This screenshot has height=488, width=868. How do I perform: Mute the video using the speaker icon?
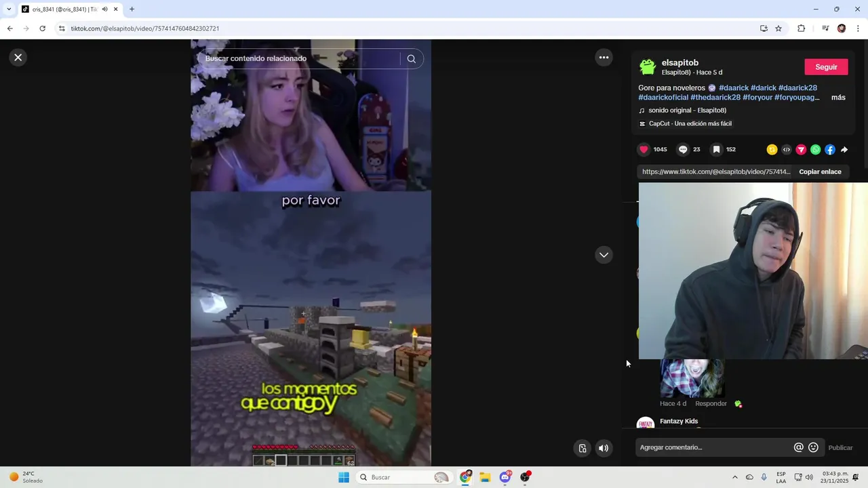[x=604, y=448]
